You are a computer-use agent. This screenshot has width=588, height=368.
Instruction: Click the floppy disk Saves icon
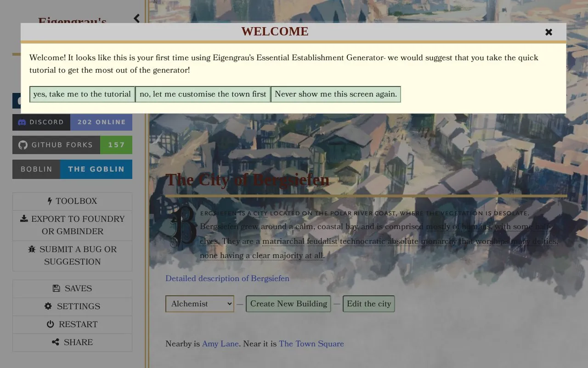coord(57,288)
